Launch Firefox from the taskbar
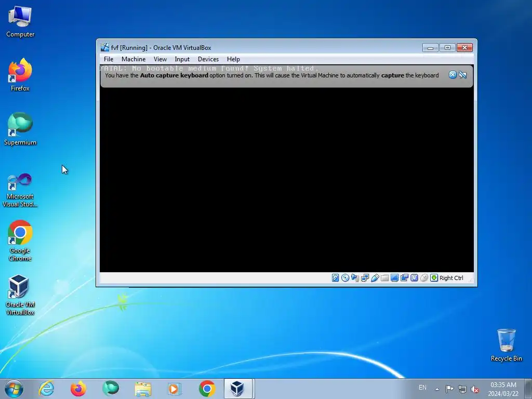 point(78,389)
